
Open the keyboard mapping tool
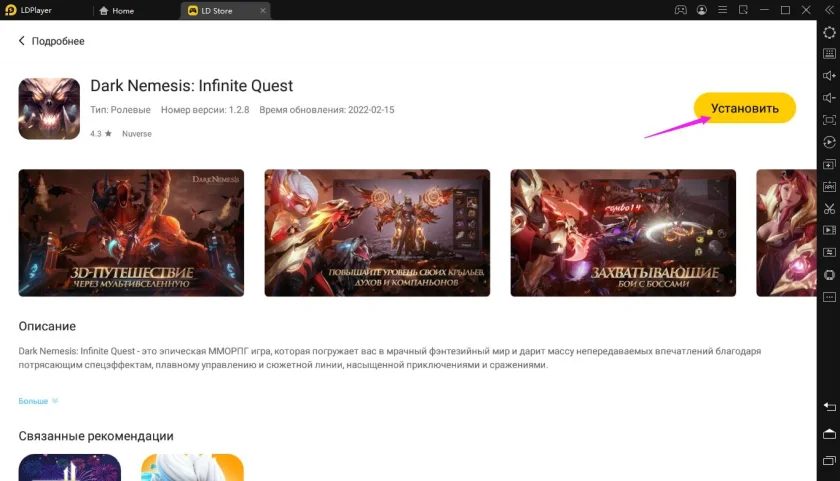(829, 54)
